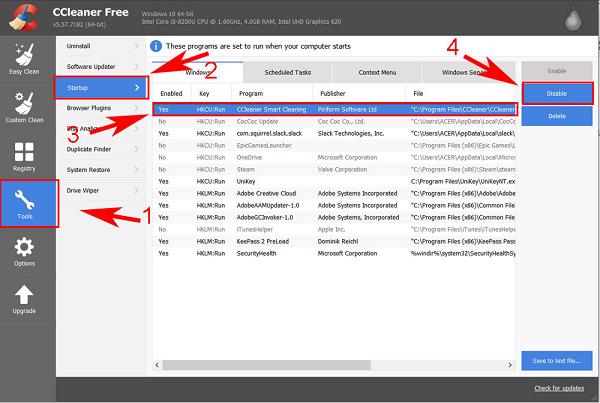Open the Custom Clean section
Image resolution: width=600 pixels, height=403 pixels.
coord(23,109)
